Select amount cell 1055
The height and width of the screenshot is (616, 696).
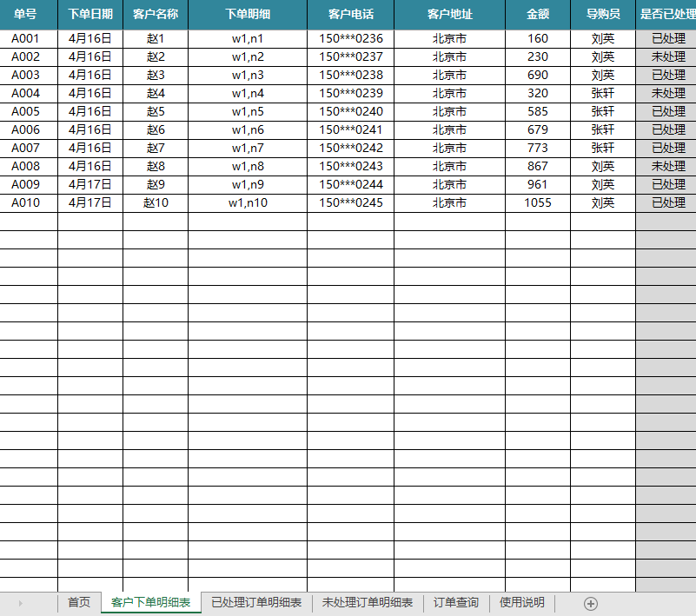(538, 202)
